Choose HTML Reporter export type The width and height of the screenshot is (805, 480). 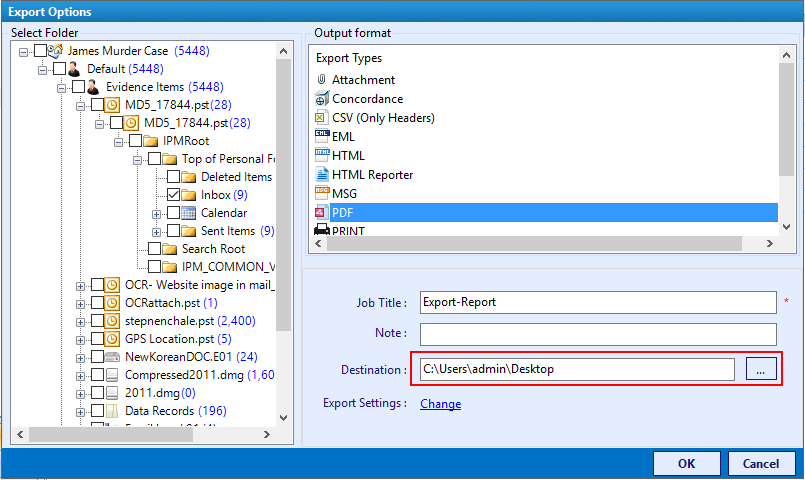click(x=372, y=175)
